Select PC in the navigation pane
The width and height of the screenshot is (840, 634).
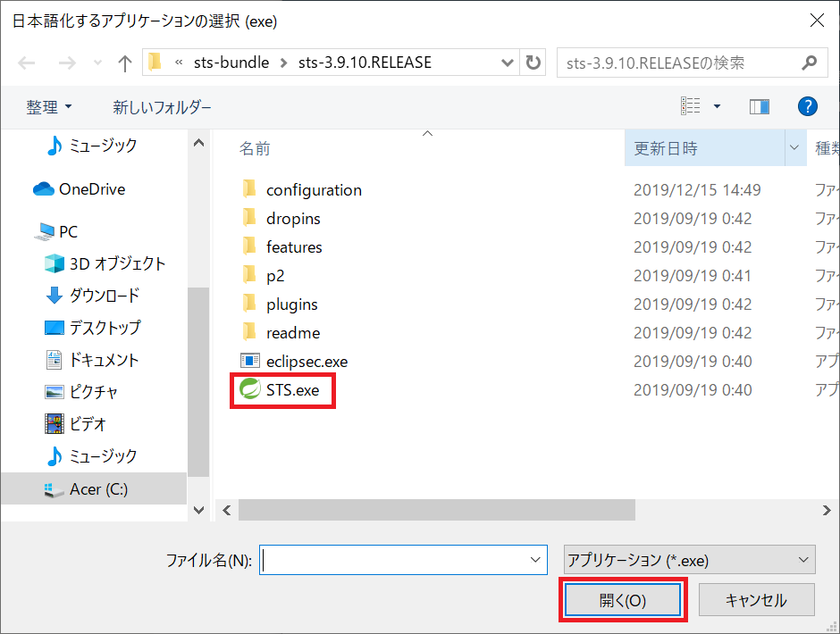(x=55, y=232)
